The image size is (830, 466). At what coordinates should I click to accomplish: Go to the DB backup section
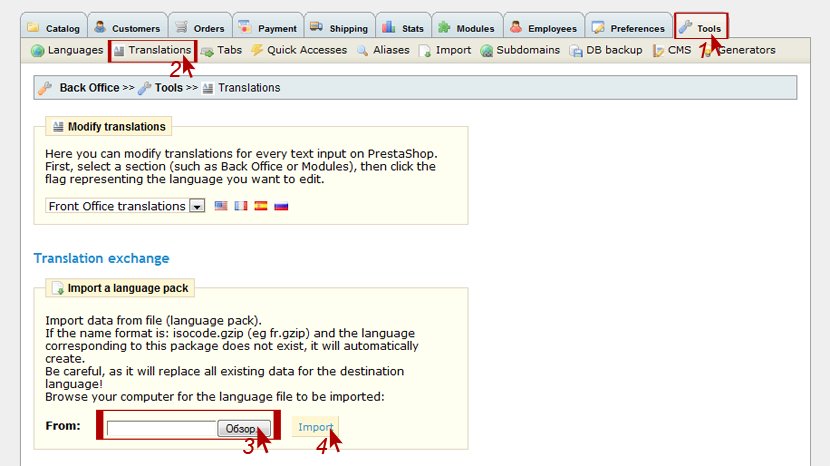(606, 50)
